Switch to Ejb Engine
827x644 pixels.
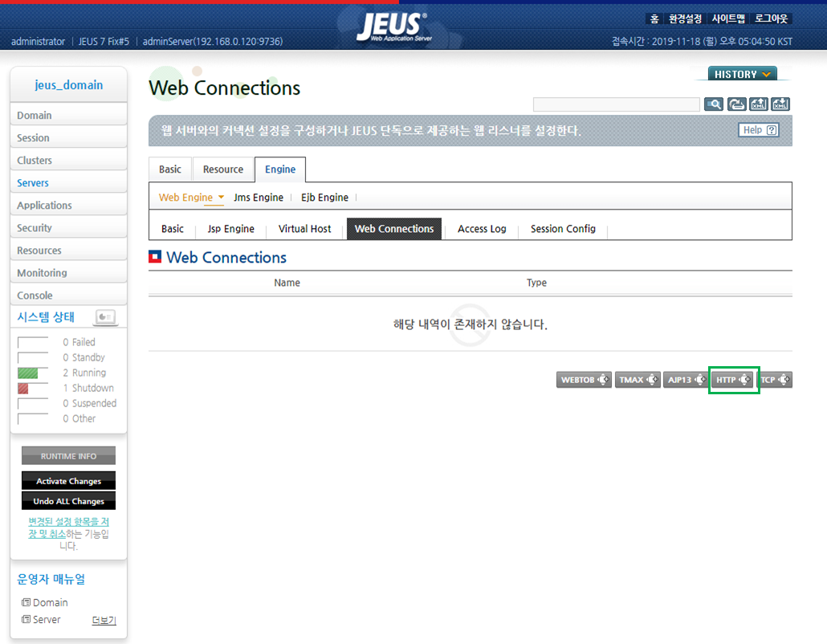[x=324, y=198]
